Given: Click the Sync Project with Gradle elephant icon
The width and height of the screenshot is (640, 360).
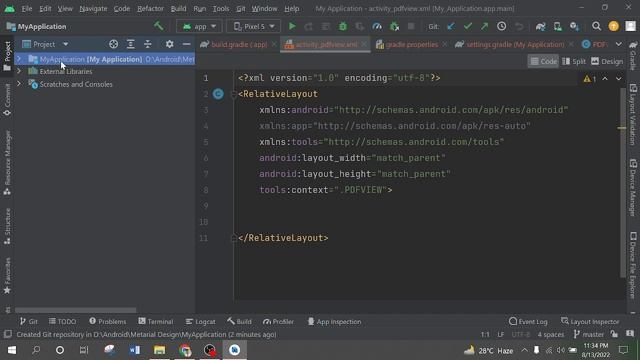Looking at the screenshot, I should point(540,27).
